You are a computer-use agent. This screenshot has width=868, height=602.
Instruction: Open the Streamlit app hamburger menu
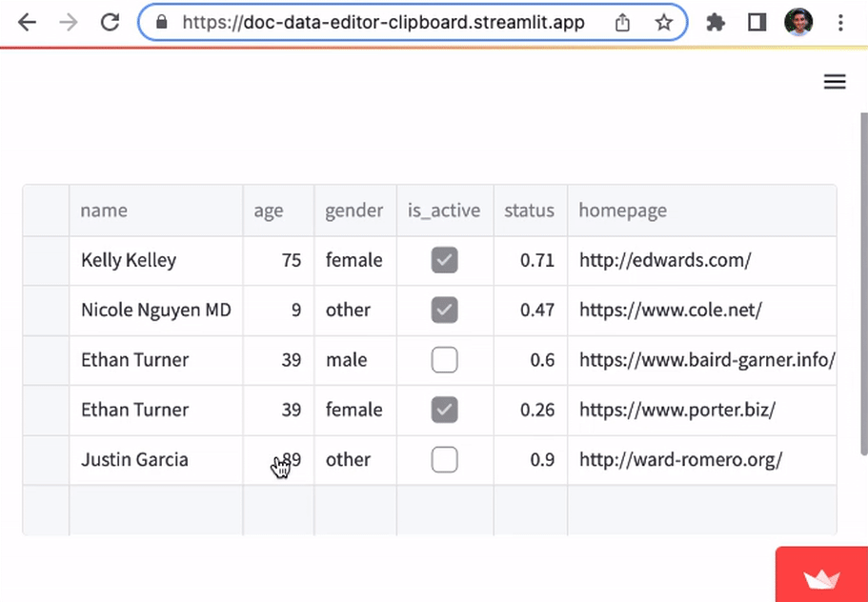[835, 82]
